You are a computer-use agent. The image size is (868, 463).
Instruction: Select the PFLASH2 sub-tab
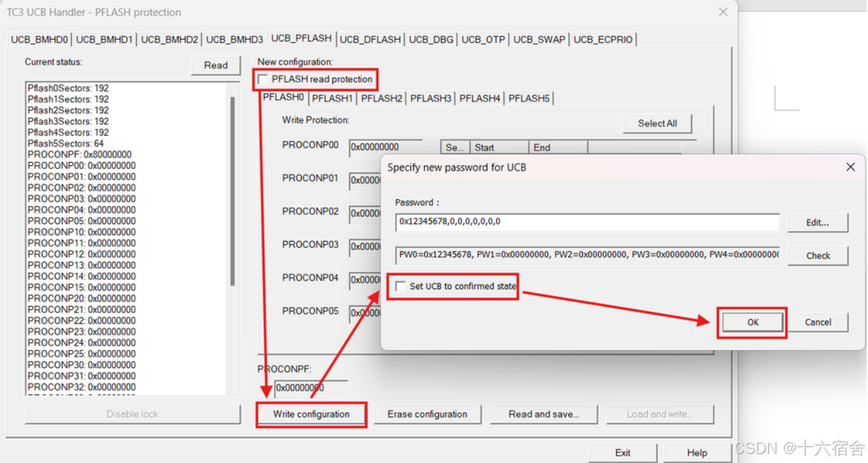point(381,98)
